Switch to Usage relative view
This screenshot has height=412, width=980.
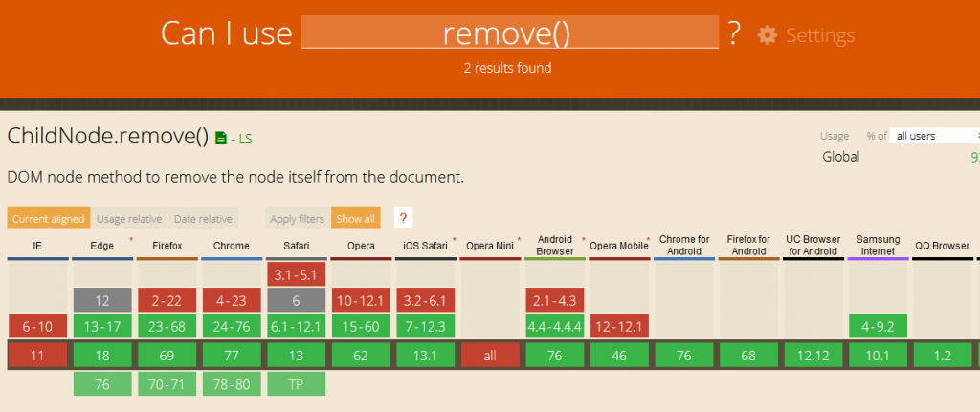(127, 219)
